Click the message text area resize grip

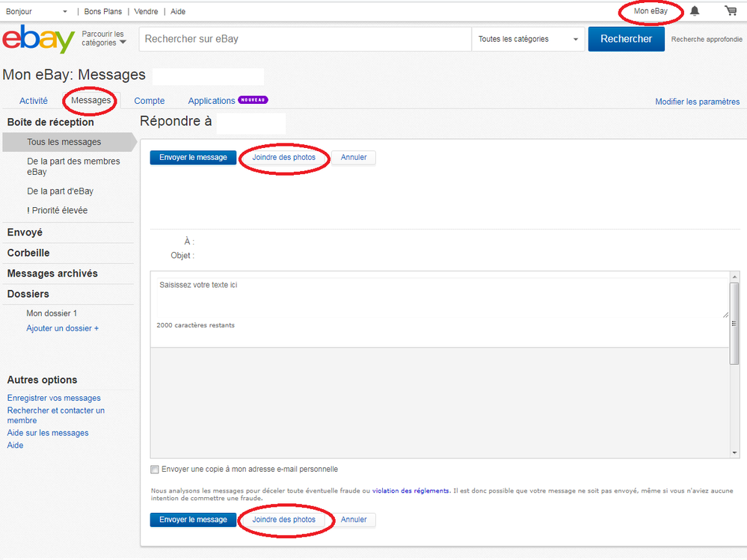click(x=725, y=314)
